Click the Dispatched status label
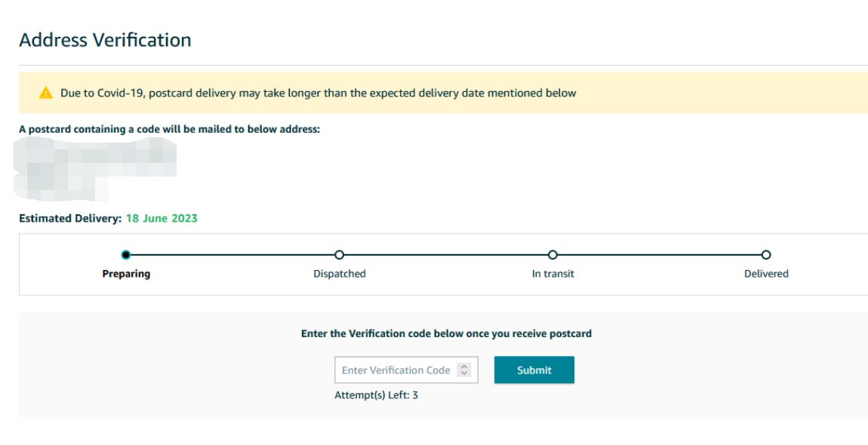 (x=340, y=274)
